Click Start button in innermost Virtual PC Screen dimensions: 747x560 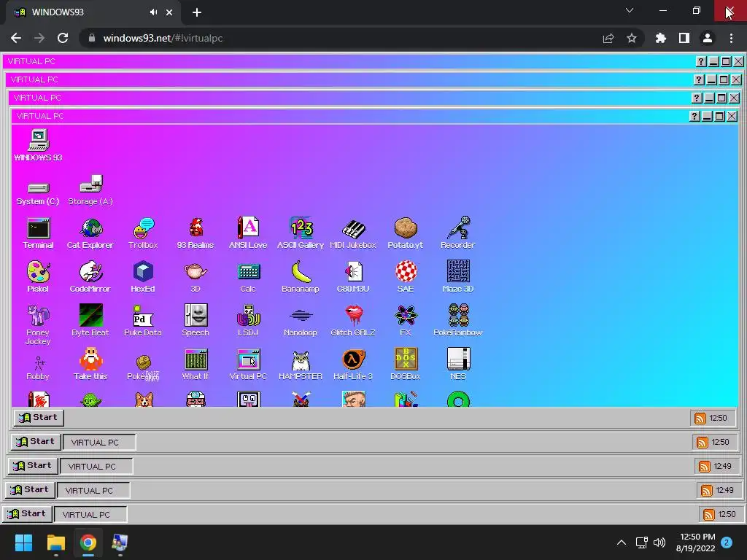[x=39, y=418]
